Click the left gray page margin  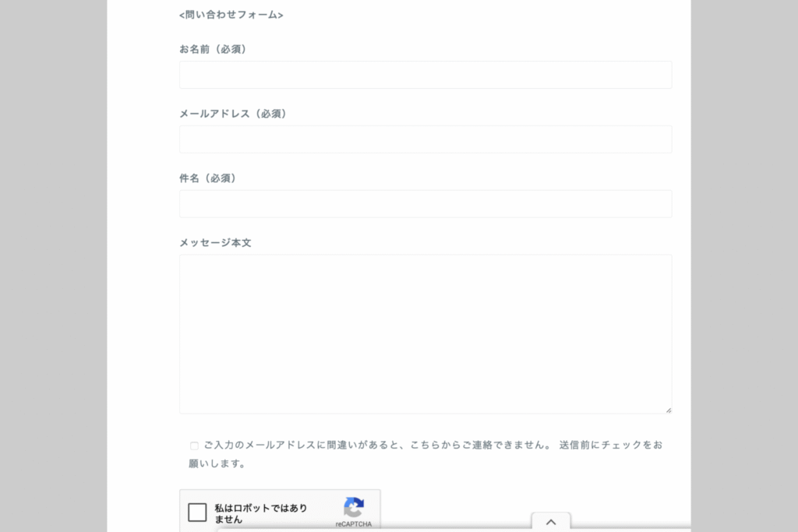click(53, 265)
